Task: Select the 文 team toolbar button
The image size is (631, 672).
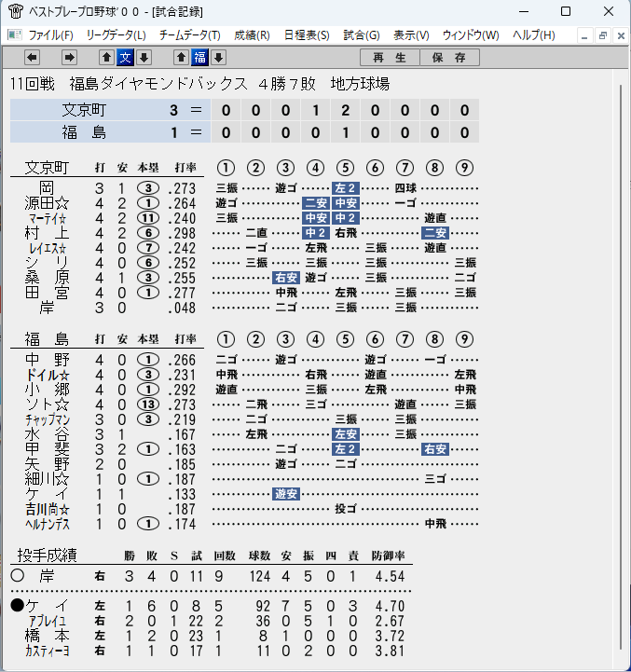Action: (x=125, y=57)
